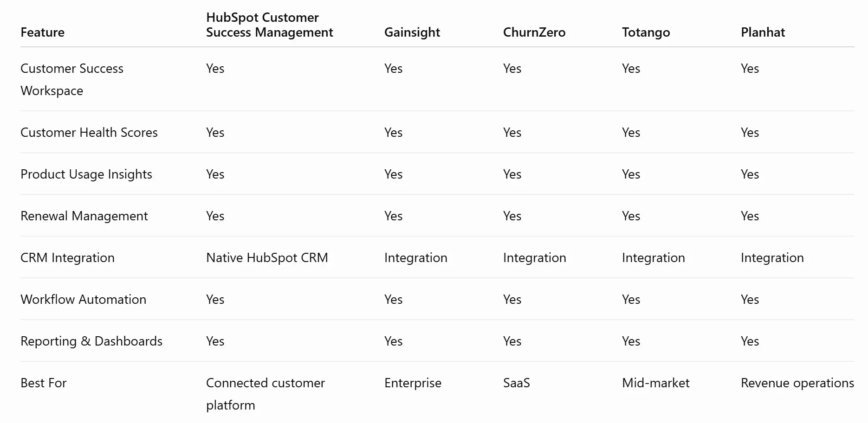The height and width of the screenshot is (423, 868).
Task: Click the Workflow Automation row label
Action: (83, 299)
